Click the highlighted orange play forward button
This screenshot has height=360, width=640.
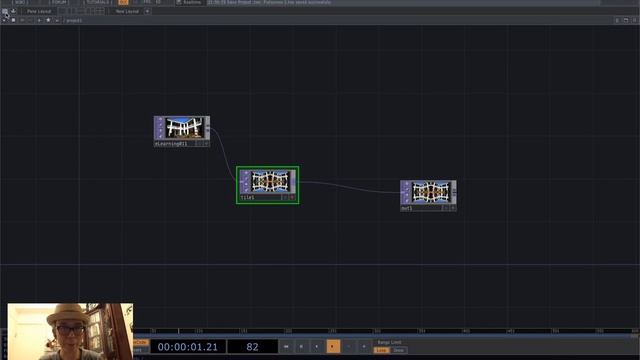coord(333,347)
